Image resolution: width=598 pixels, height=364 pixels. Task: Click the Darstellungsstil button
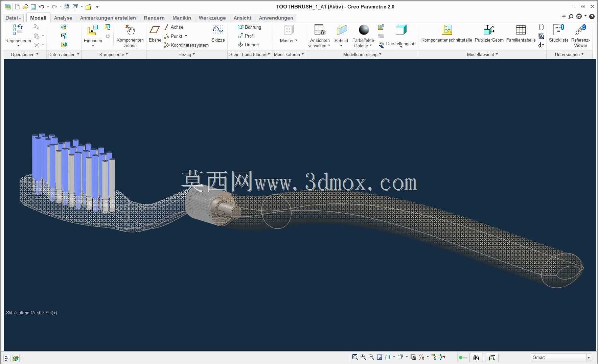(401, 36)
